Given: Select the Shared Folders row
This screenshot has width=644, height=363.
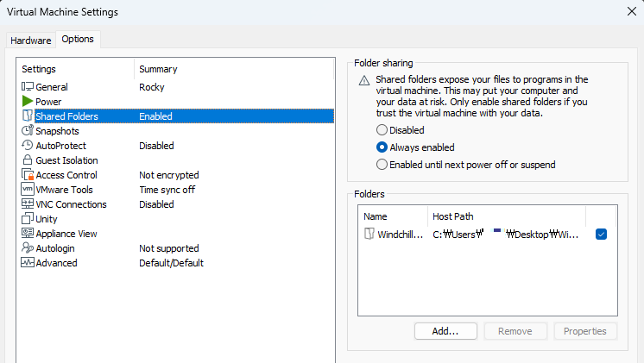Looking at the screenshot, I should click(178, 116).
